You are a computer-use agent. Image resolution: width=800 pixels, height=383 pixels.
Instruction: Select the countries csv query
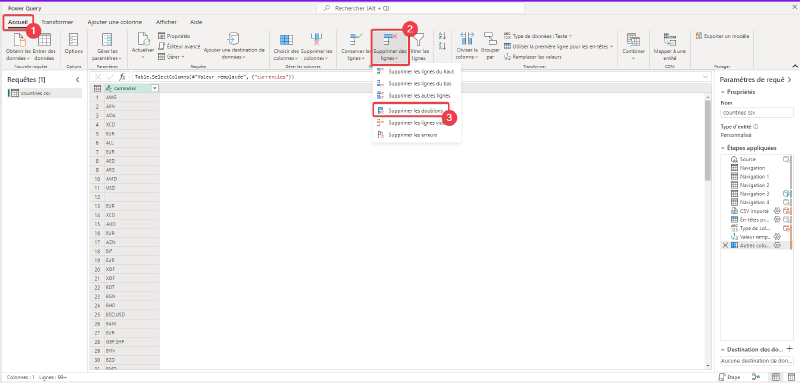pyautogui.click(x=45, y=93)
